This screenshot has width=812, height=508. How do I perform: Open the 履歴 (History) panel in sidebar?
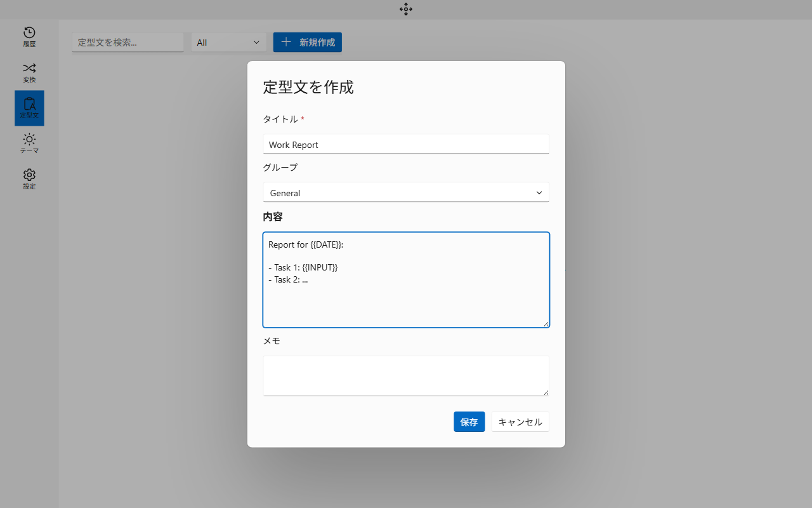29,36
